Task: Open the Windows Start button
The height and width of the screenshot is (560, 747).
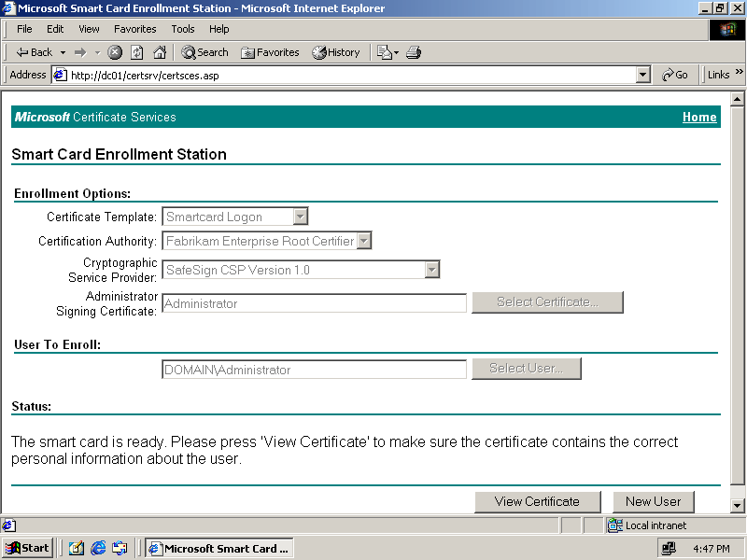Action: (27, 548)
